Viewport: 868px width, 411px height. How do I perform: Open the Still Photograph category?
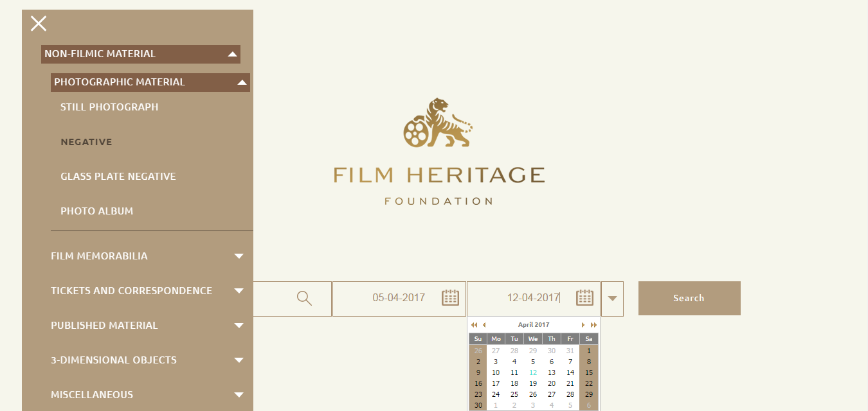pyautogui.click(x=109, y=107)
